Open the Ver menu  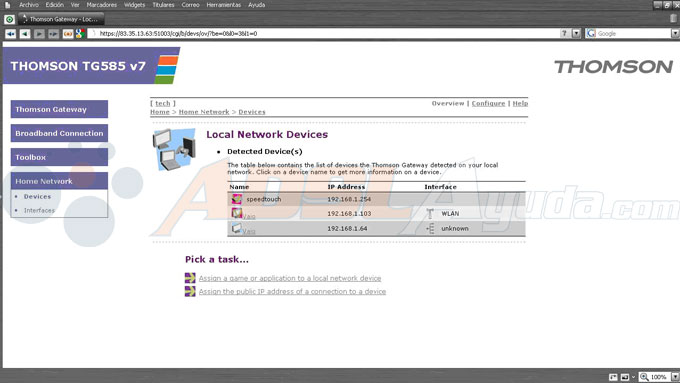click(75, 5)
